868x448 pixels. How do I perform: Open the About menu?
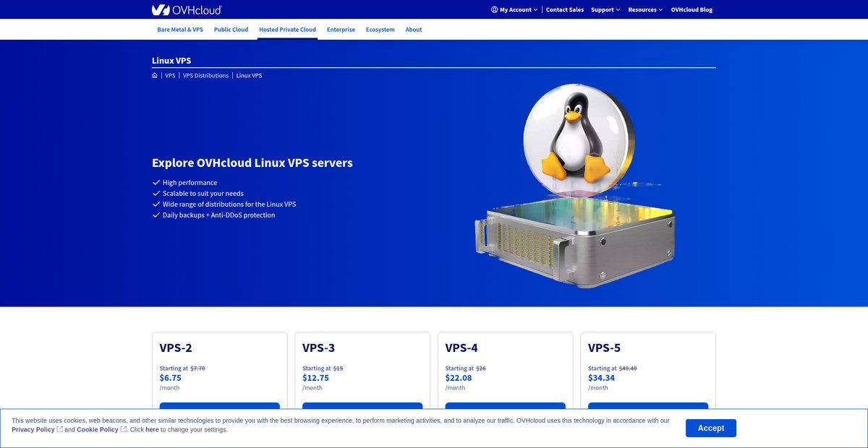coord(414,30)
